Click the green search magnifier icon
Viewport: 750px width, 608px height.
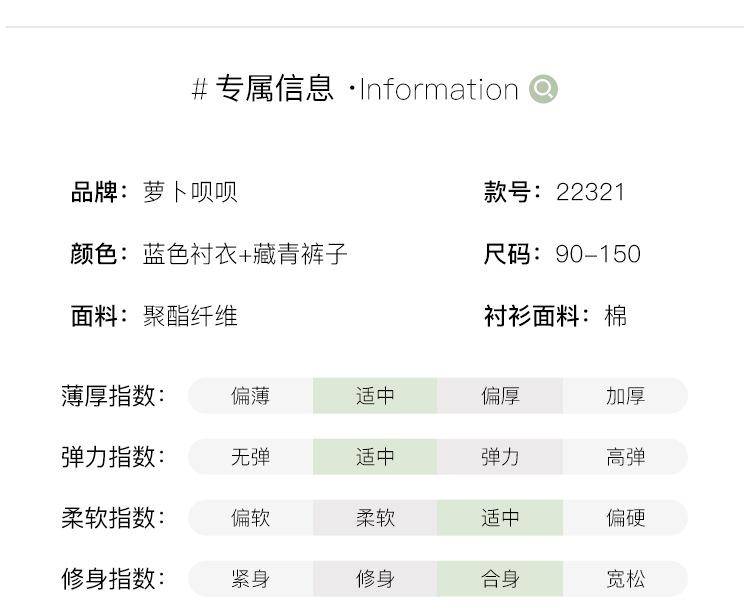[543, 90]
